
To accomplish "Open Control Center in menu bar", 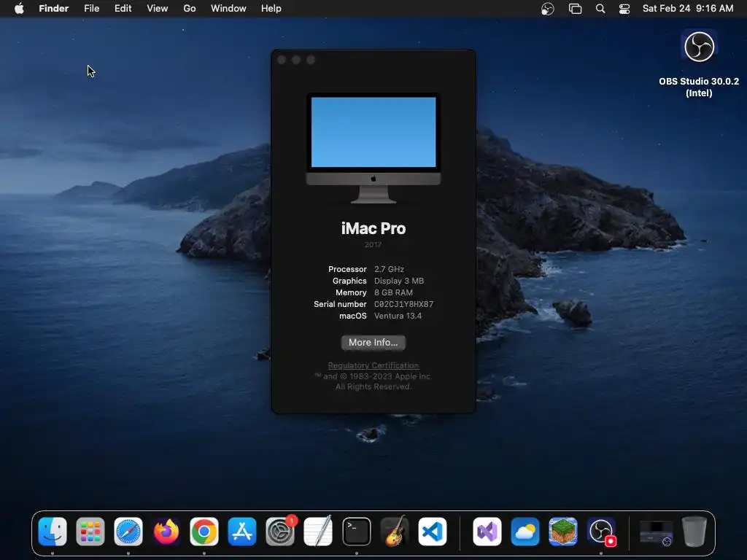I will tap(624, 9).
